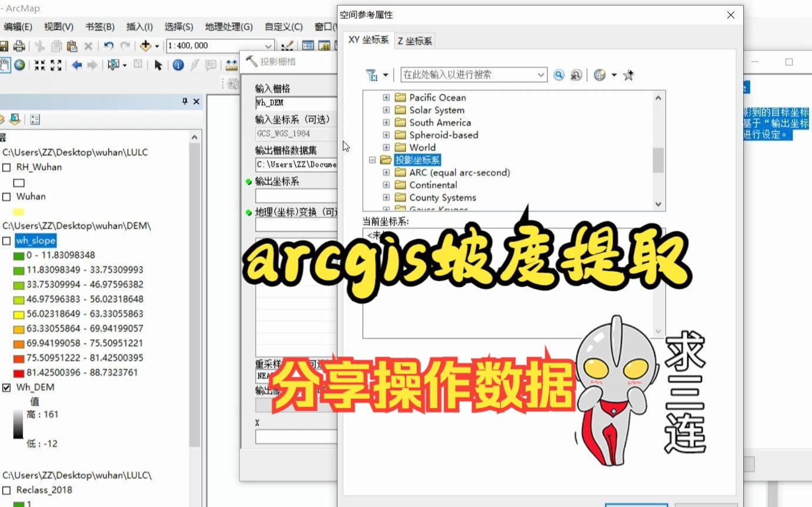Open the Table of Contents window icon
The height and width of the screenshot is (507, 812).
(308, 46)
